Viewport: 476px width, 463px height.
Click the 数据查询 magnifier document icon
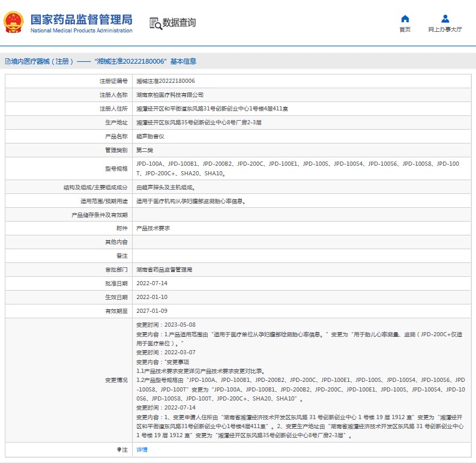coord(155,23)
